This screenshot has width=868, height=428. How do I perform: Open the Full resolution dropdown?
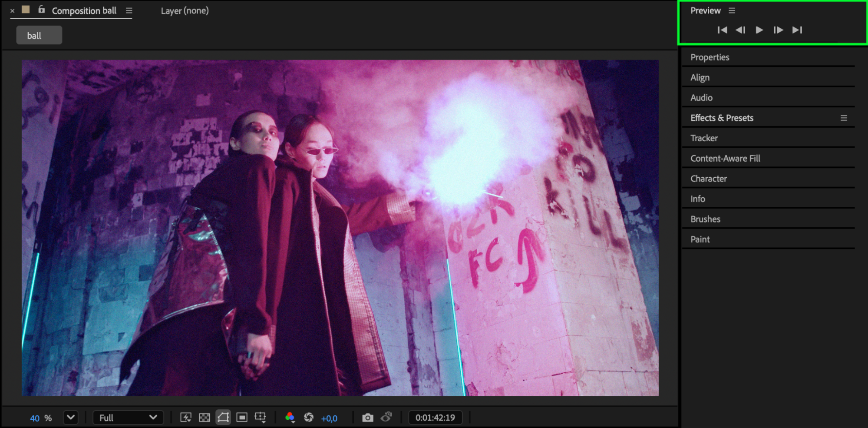(x=128, y=418)
